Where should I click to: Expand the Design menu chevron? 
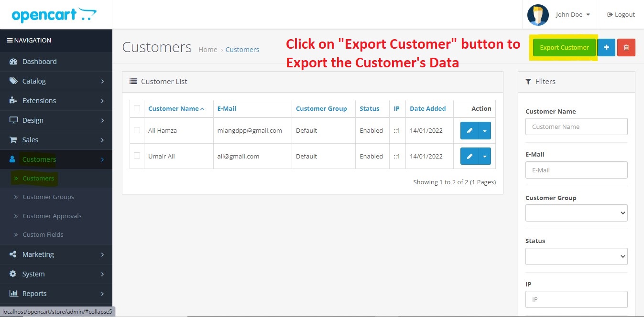tap(102, 121)
